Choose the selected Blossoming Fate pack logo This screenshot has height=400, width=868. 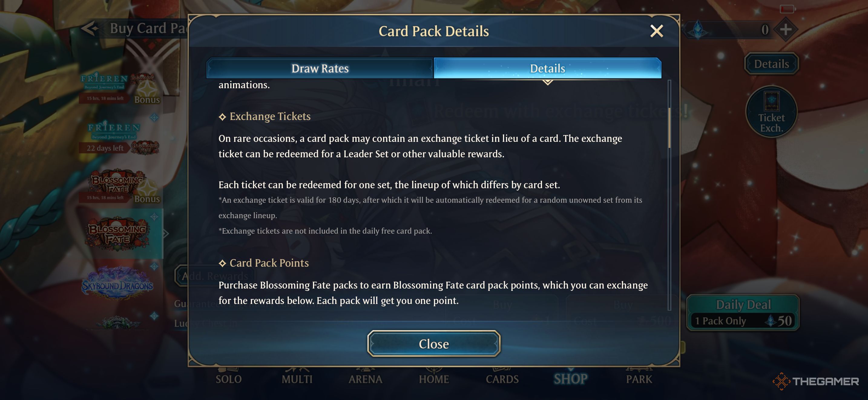(x=117, y=233)
